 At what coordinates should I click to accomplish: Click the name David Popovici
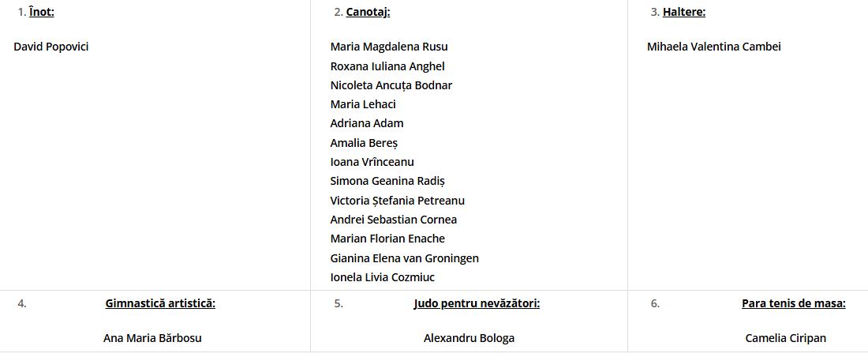pyautogui.click(x=51, y=47)
